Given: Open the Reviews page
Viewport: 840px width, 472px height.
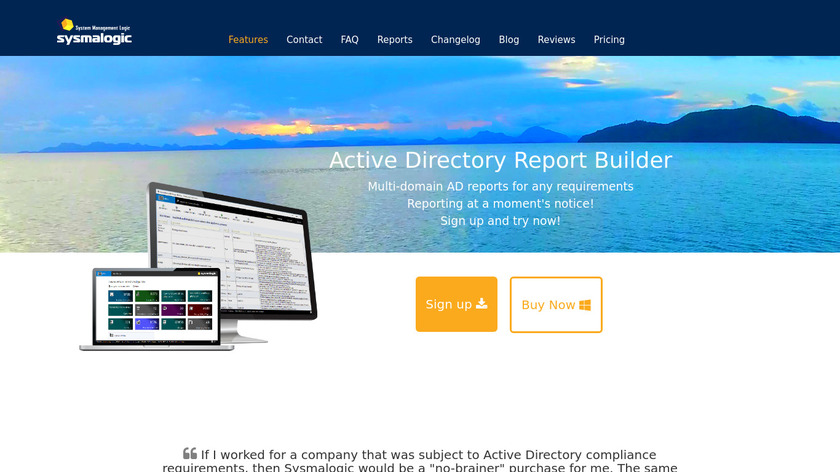Looking at the screenshot, I should tap(557, 40).
